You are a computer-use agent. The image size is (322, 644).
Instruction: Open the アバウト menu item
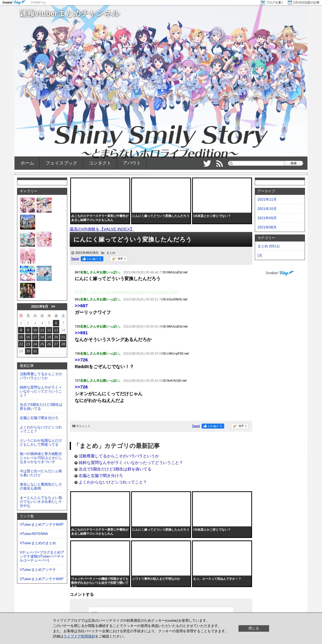click(x=132, y=163)
